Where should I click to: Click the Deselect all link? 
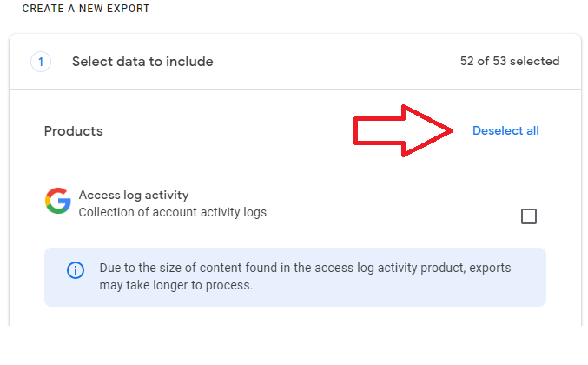[x=505, y=130]
